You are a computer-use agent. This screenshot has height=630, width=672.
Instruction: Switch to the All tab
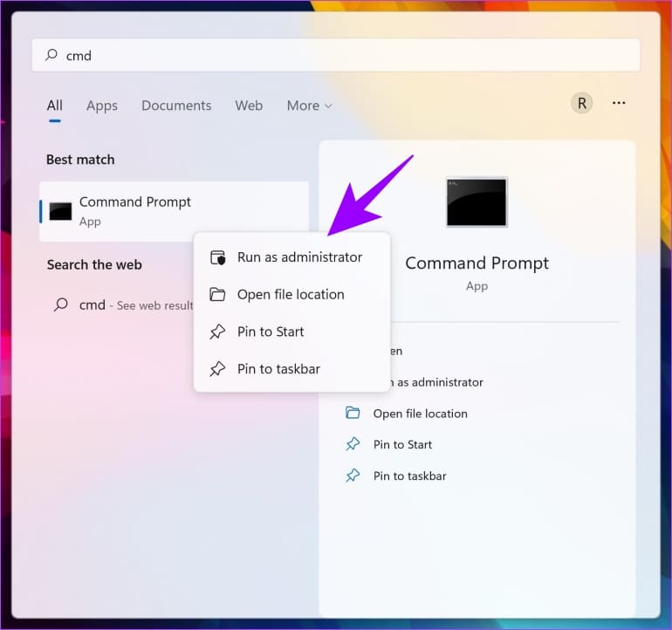(x=54, y=106)
